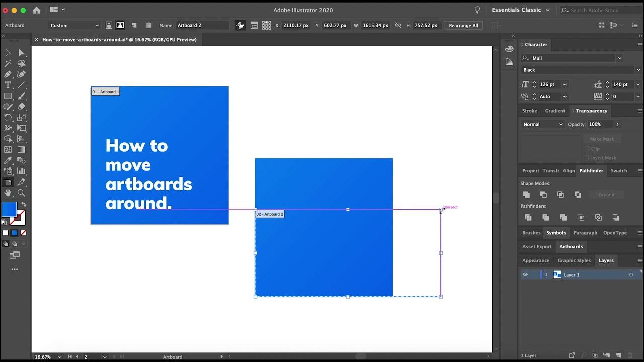644x362 pixels.
Task: Open the 126 pt font size dropdown
Action: (565, 84)
